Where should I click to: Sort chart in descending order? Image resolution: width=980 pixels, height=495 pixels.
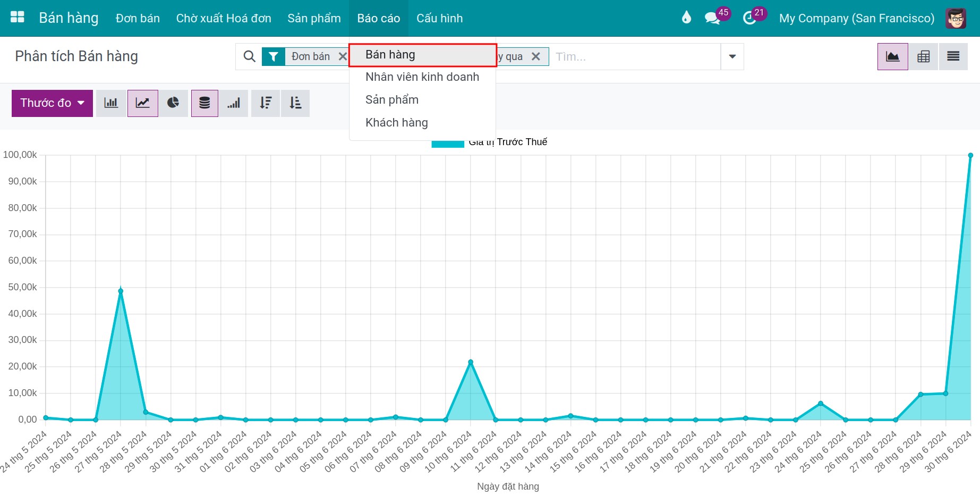[x=266, y=103]
